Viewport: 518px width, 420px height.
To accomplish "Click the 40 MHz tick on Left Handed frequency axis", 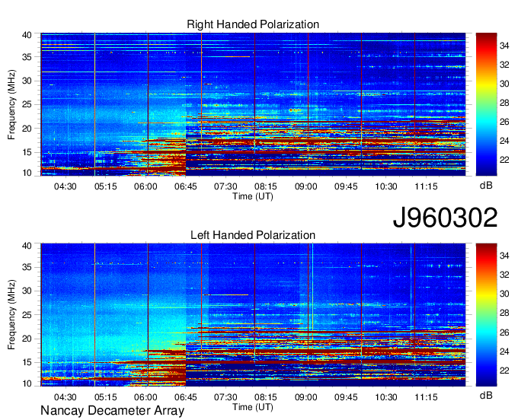I will tap(27, 245).
